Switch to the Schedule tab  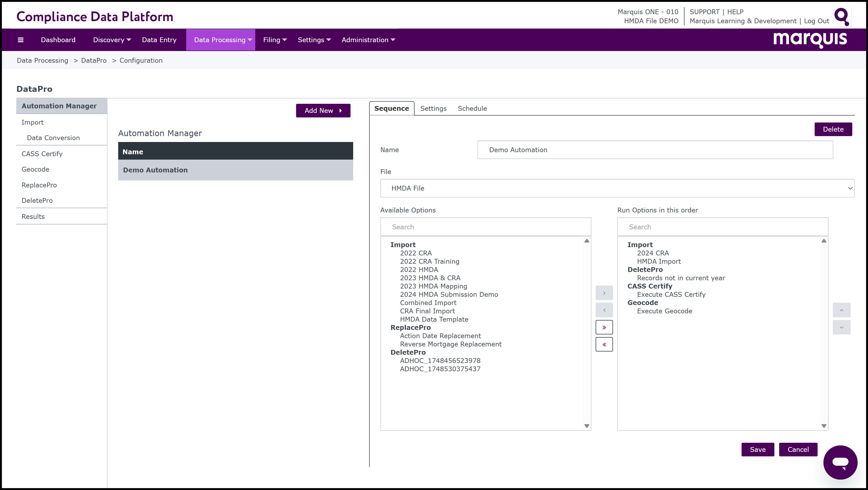472,108
